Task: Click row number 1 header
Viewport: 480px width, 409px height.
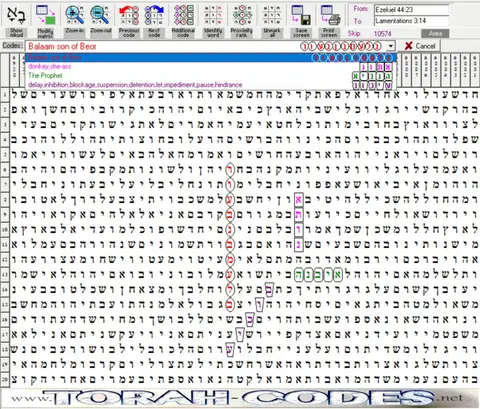Action: (x=5, y=95)
